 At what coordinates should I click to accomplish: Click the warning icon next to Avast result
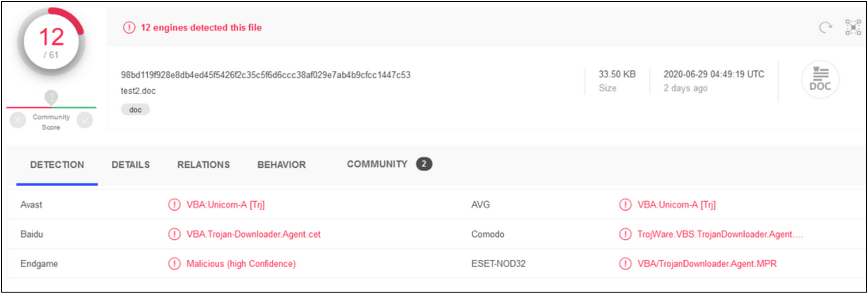(174, 205)
